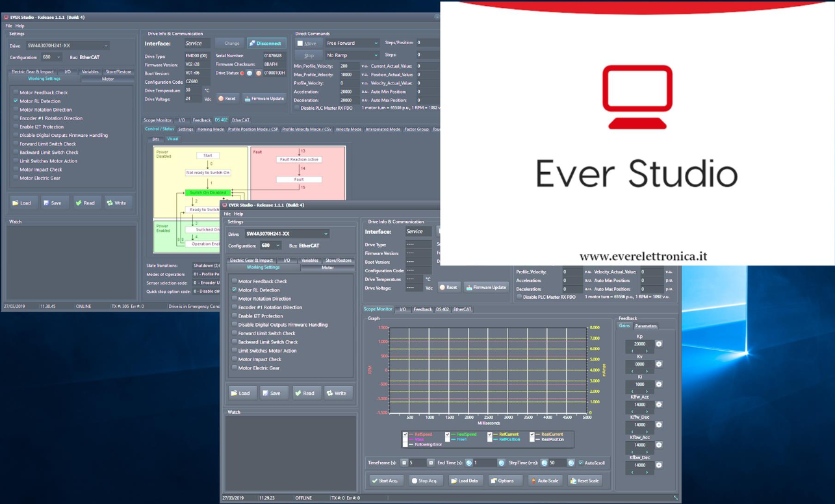
Task: Click the Kp value 20000 field
Action: (639, 344)
